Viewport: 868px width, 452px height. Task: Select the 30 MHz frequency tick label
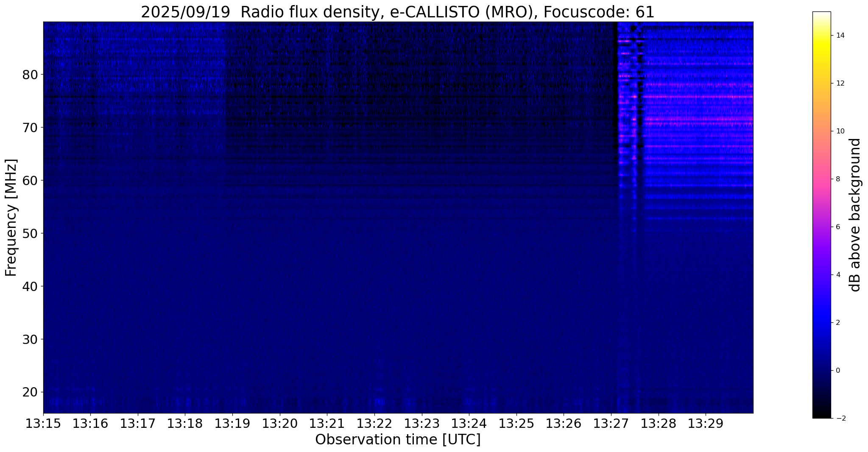pos(30,339)
